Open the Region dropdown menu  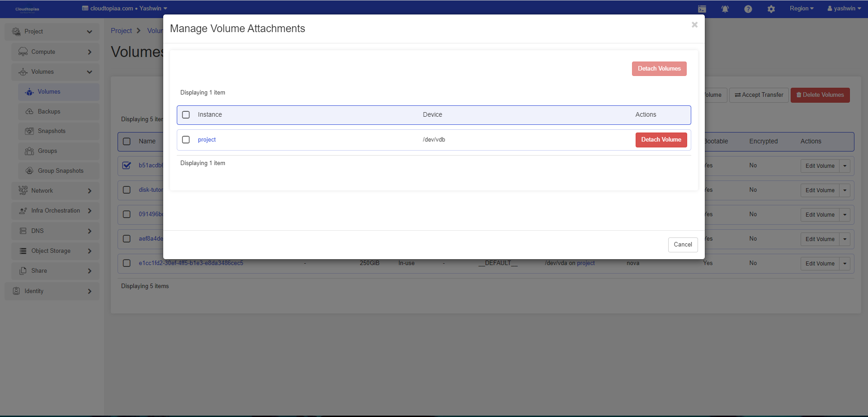coord(801,9)
